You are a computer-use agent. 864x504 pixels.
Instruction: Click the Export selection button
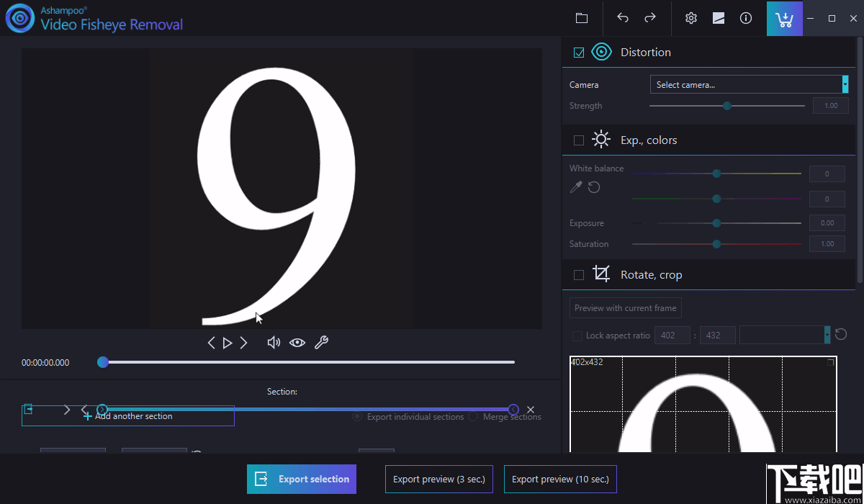tap(302, 479)
